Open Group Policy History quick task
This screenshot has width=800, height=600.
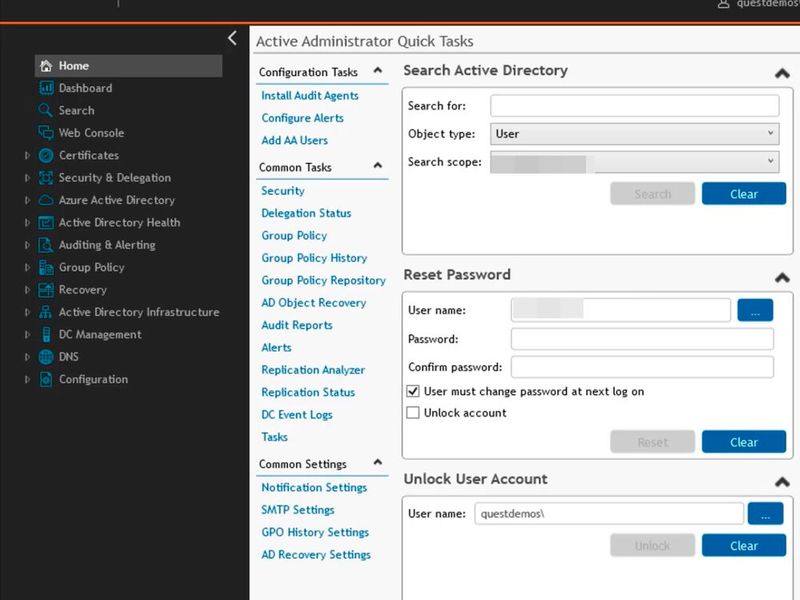tap(314, 258)
